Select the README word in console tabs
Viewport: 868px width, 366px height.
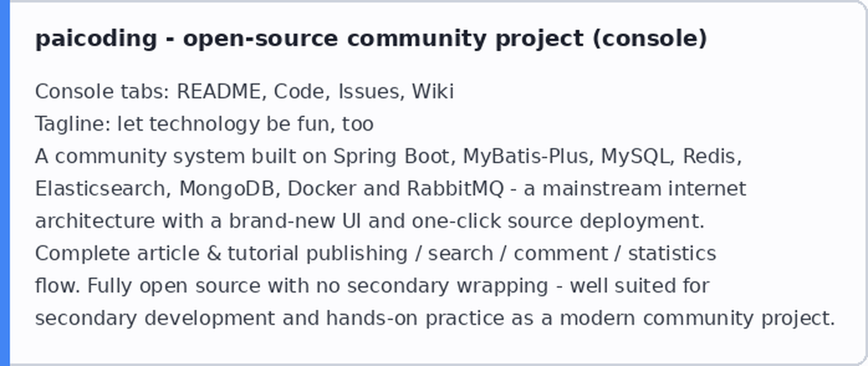click(x=219, y=91)
